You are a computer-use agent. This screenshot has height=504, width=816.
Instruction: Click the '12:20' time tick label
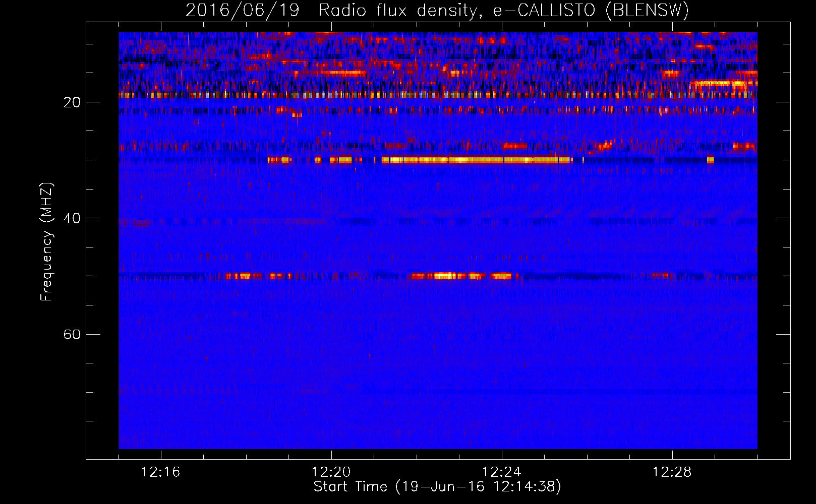click(x=331, y=472)
